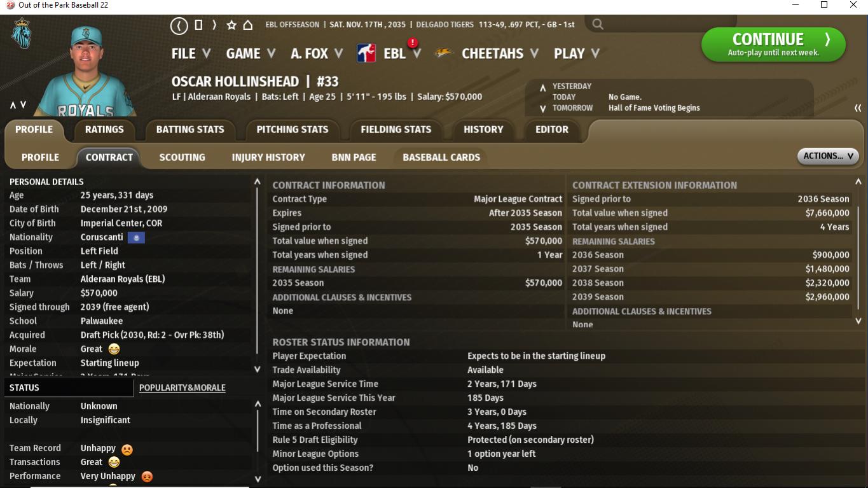This screenshot has height=488, width=868.
Task: Click the Delgado Tigers record text
Action: [x=495, y=25]
